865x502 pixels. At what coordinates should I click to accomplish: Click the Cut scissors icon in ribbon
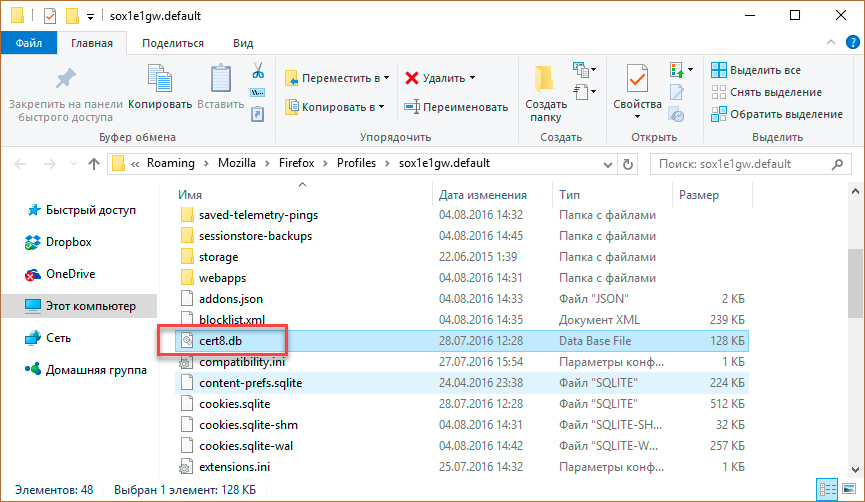pos(257,70)
